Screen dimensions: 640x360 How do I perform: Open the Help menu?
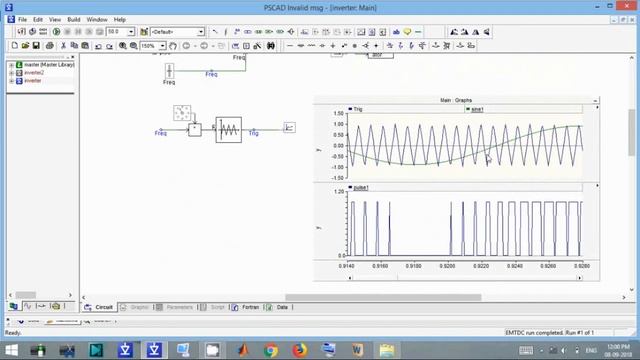pos(120,20)
